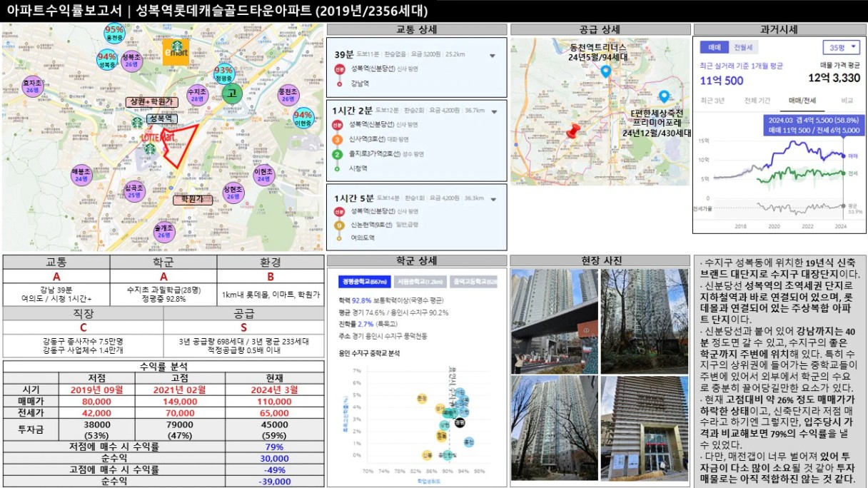The width and height of the screenshot is (868, 488).
Task: Select the 효자초 26명 school marker
Action: pos(33,86)
